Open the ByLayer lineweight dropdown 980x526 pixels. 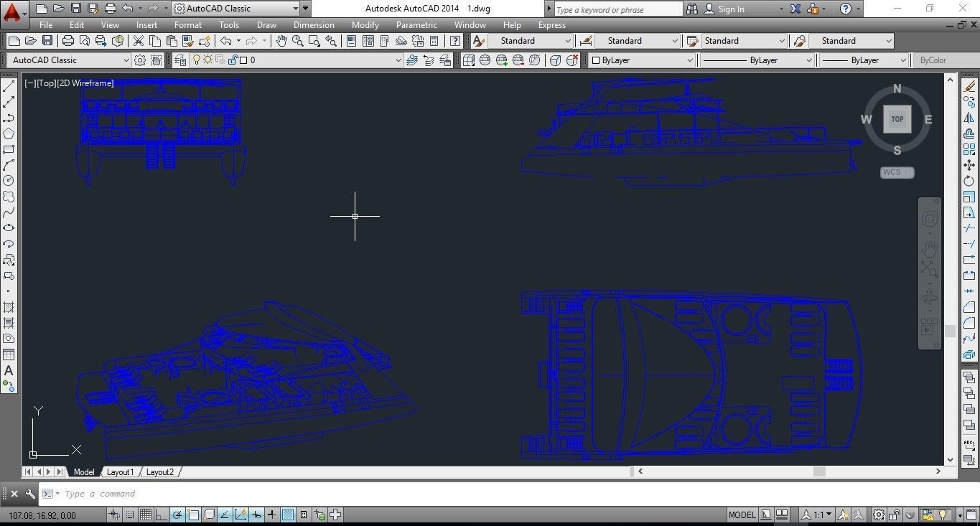[902, 60]
